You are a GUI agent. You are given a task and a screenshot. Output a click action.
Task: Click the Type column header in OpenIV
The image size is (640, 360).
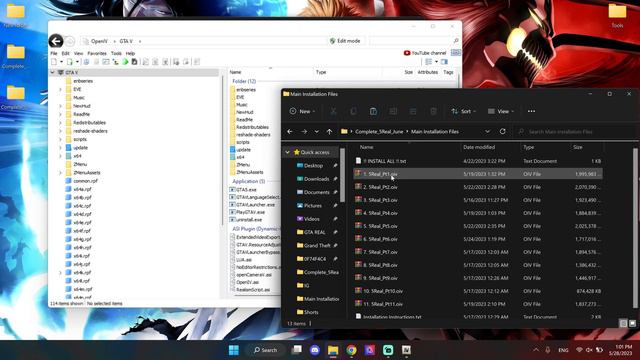pyautogui.click(x=321, y=72)
